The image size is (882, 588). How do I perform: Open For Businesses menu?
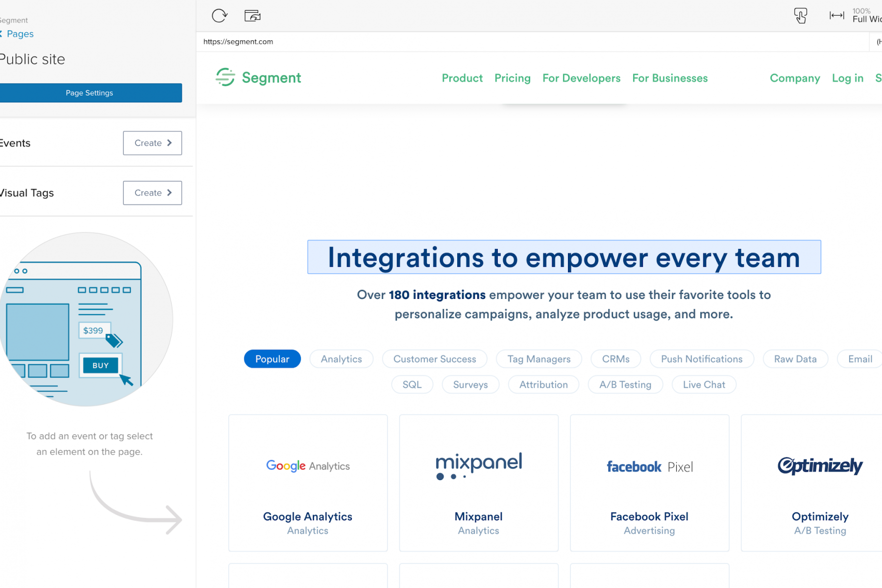pyautogui.click(x=670, y=78)
